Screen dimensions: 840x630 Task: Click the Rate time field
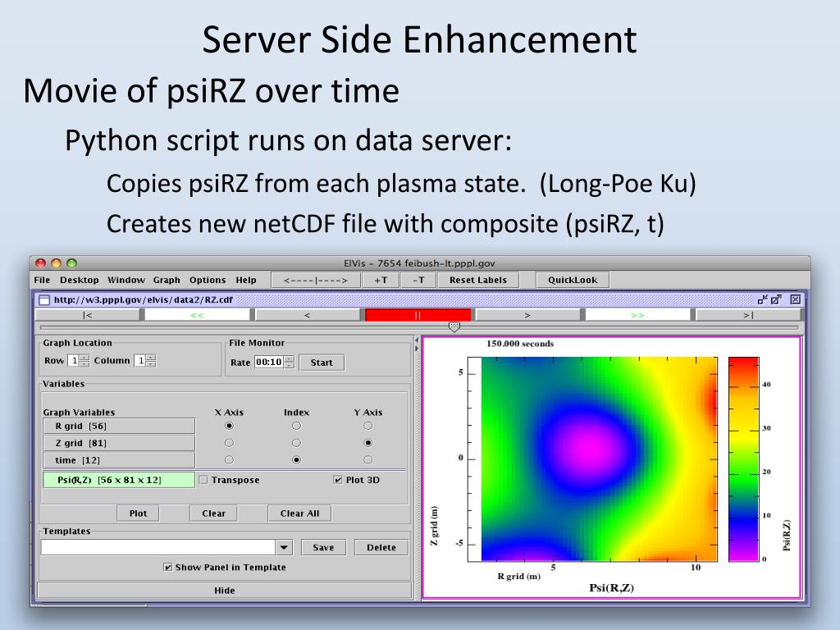pos(269,362)
